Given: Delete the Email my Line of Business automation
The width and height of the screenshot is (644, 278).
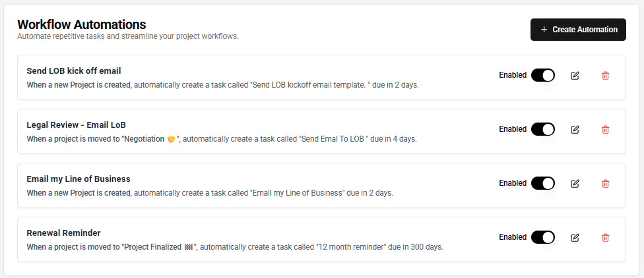Looking at the screenshot, I should pyautogui.click(x=605, y=184).
